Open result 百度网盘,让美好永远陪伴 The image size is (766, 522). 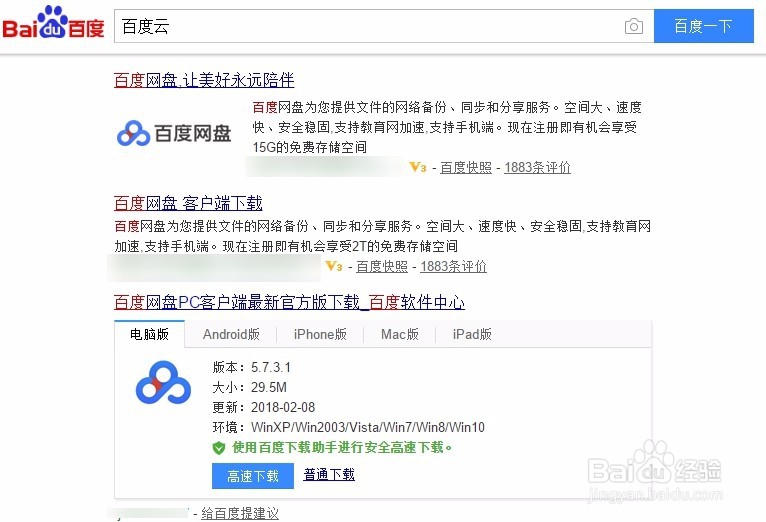pos(204,80)
